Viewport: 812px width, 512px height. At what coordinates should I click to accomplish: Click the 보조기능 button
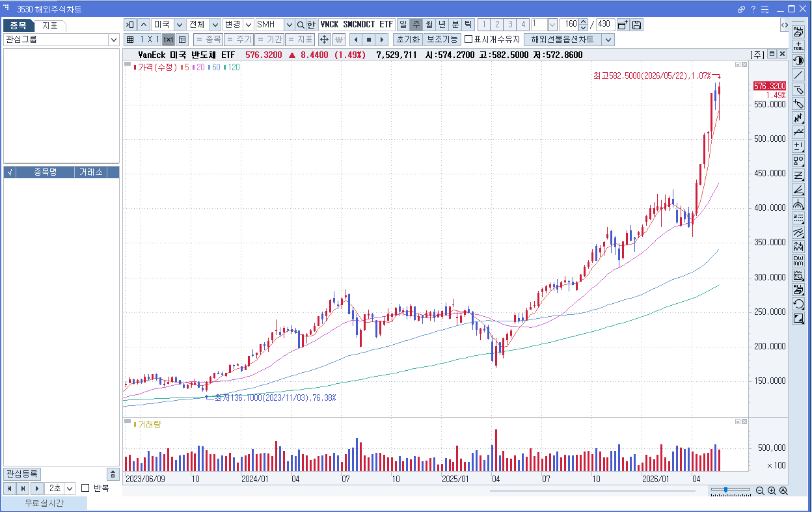442,39
